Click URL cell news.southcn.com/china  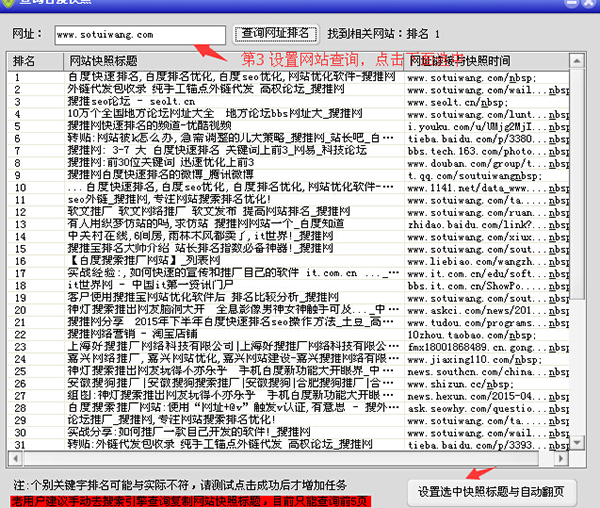[x=488, y=371]
